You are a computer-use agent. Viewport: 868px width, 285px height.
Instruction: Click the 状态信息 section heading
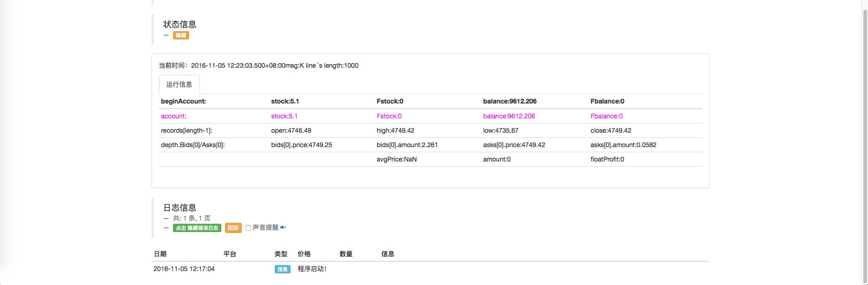click(179, 24)
